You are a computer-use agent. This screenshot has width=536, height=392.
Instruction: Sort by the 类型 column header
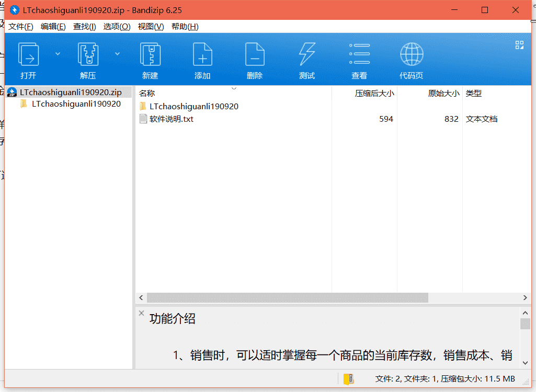[497, 94]
